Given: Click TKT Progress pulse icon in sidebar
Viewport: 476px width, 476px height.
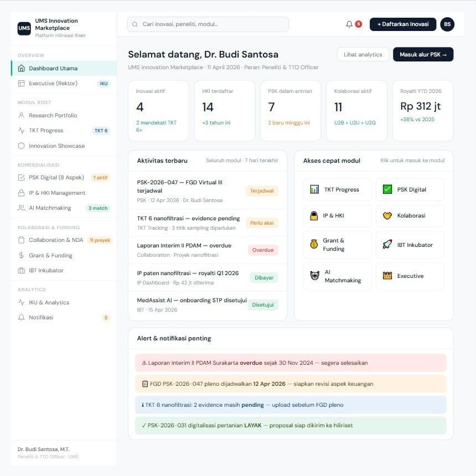Looking at the screenshot, I should pyautogui.click(x=21, y=131).
